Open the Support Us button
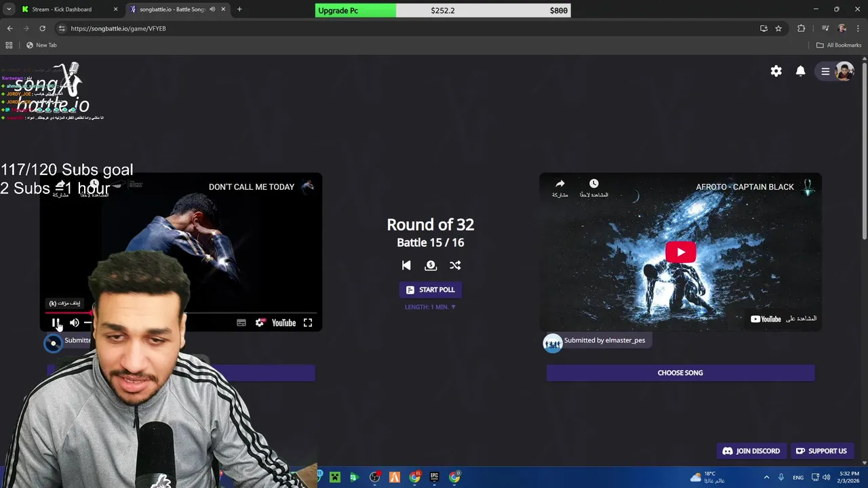Image resolution: width=868 pixels, height=488 pixels. coord(821,451)
